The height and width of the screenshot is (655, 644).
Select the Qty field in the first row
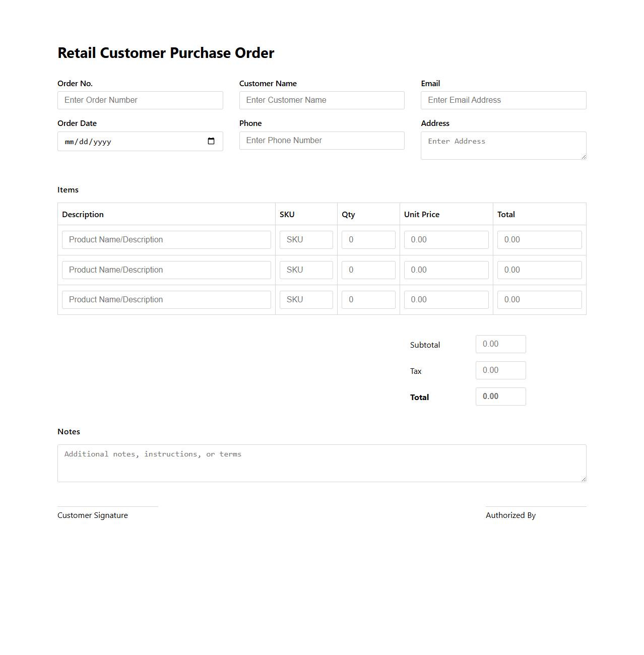pos(368,239)
